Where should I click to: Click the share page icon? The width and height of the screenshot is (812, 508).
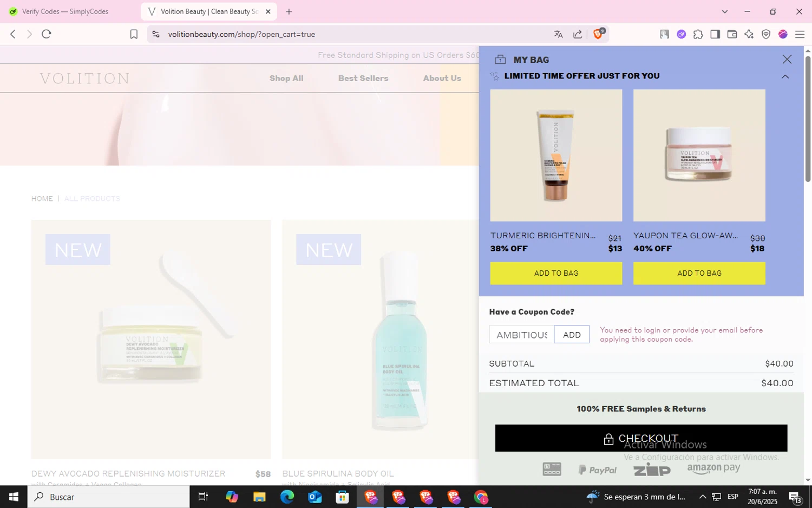[578, 34]
